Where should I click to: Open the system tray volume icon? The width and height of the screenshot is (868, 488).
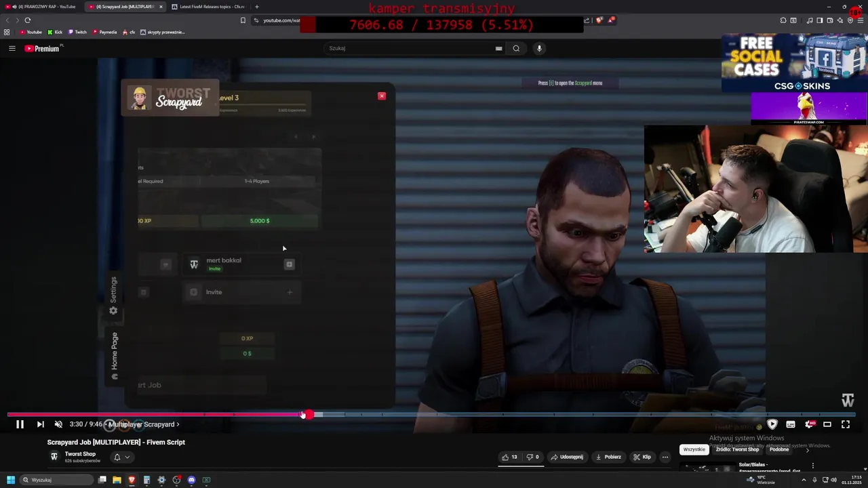pyautogui.click(x=833, y=480)
